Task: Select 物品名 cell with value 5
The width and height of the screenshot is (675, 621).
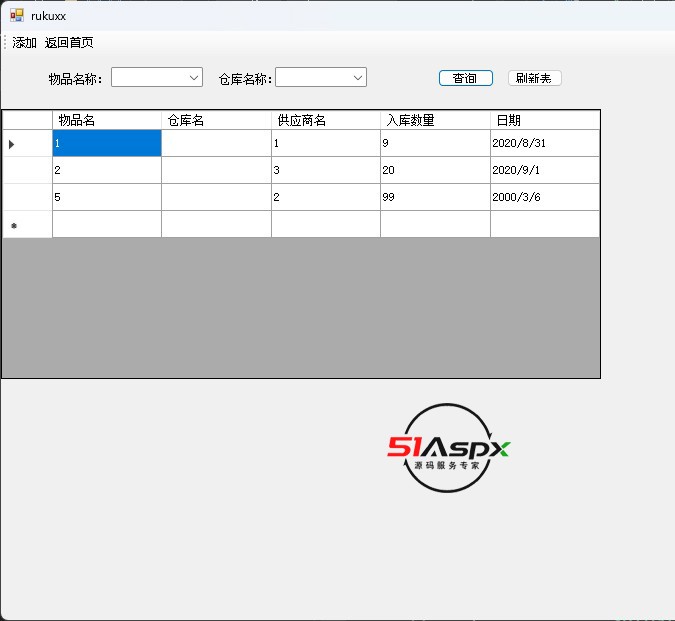Action: click(x=107, y=197)
